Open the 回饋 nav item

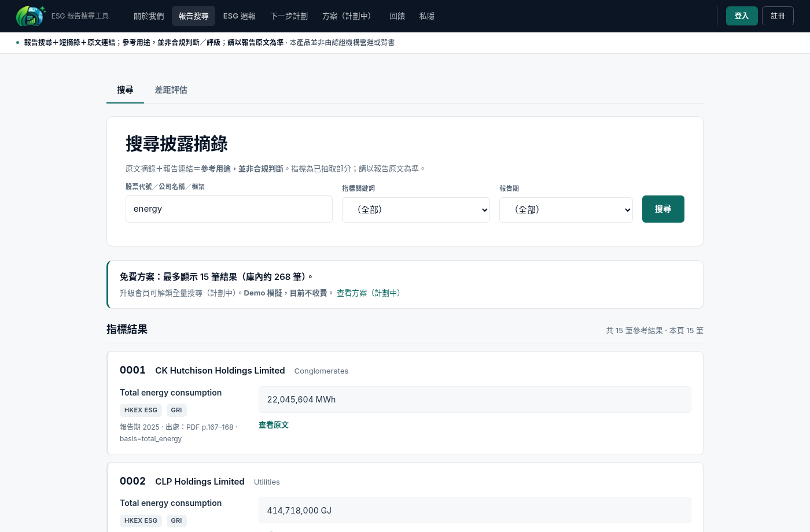point(397,16)
